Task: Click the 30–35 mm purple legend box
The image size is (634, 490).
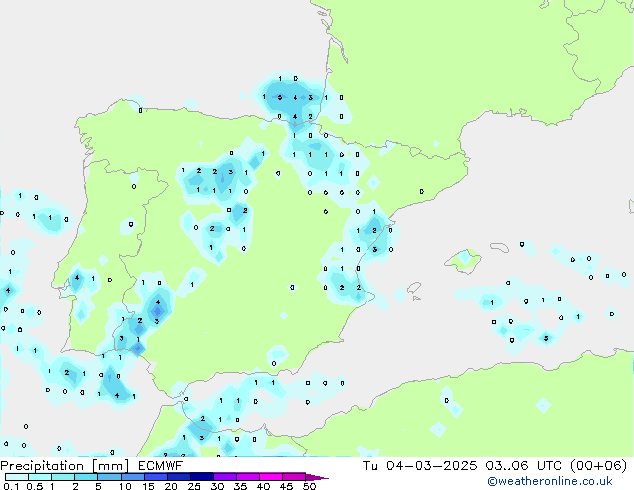Action: [x=225, y=477]
